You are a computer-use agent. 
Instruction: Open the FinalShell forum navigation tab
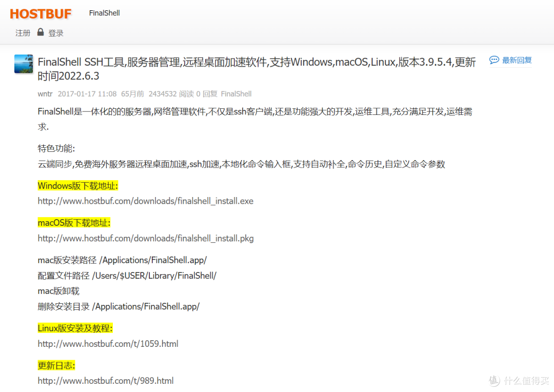[x=104, y=13]
